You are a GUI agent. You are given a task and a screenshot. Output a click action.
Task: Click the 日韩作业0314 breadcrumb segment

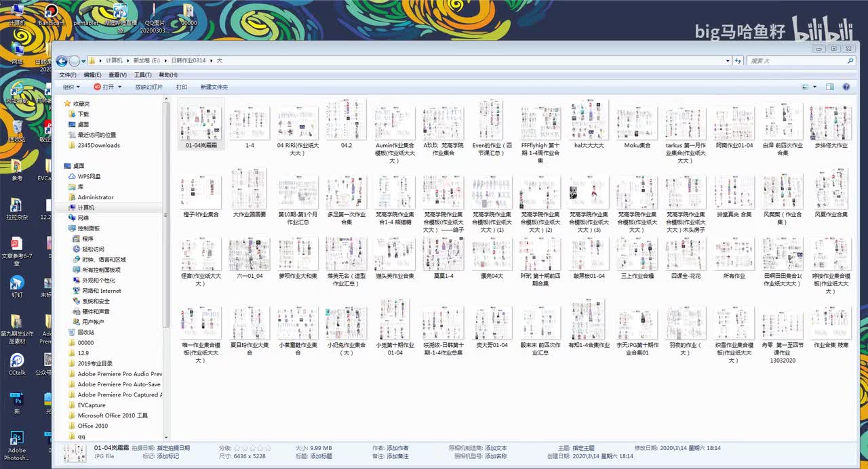(188, 61)
